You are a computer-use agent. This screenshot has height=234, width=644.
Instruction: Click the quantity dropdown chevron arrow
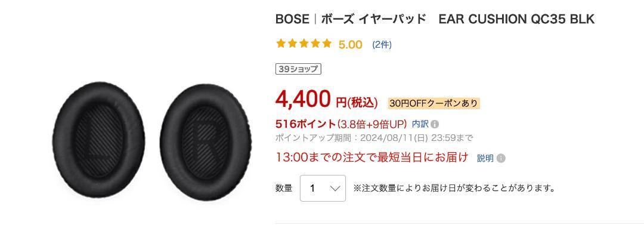tap(335, 189)
